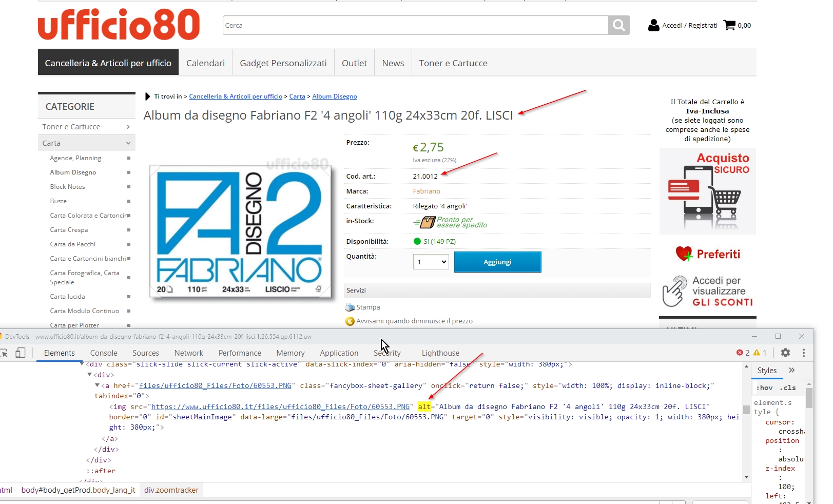
Task: Expand the Toner e Cartucce category
Action: click(87, 127)
